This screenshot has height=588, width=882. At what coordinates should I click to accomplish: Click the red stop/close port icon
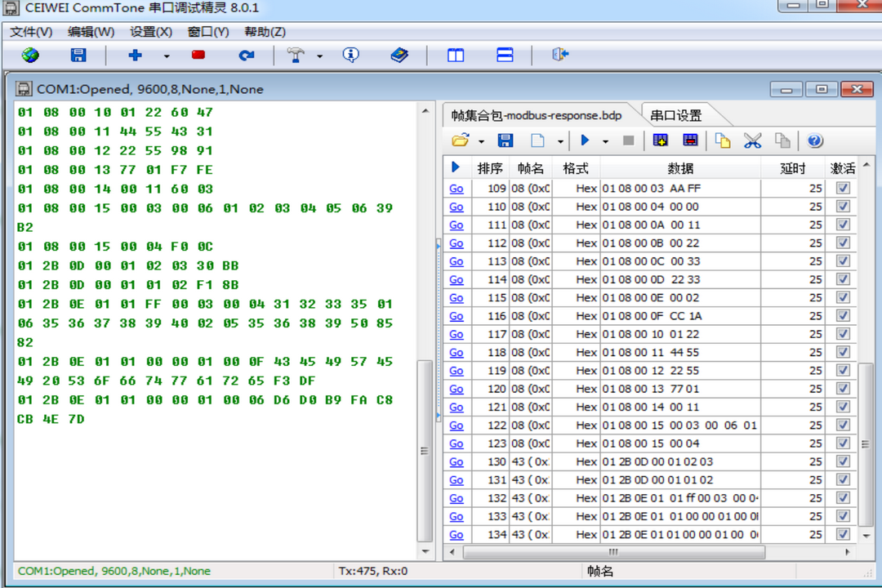point(198,56)
